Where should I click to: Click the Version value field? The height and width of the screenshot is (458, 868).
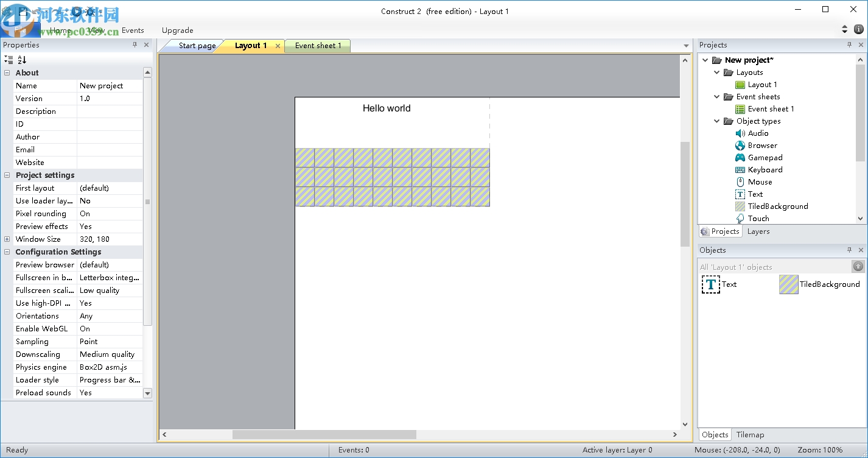tap(110, 99)
